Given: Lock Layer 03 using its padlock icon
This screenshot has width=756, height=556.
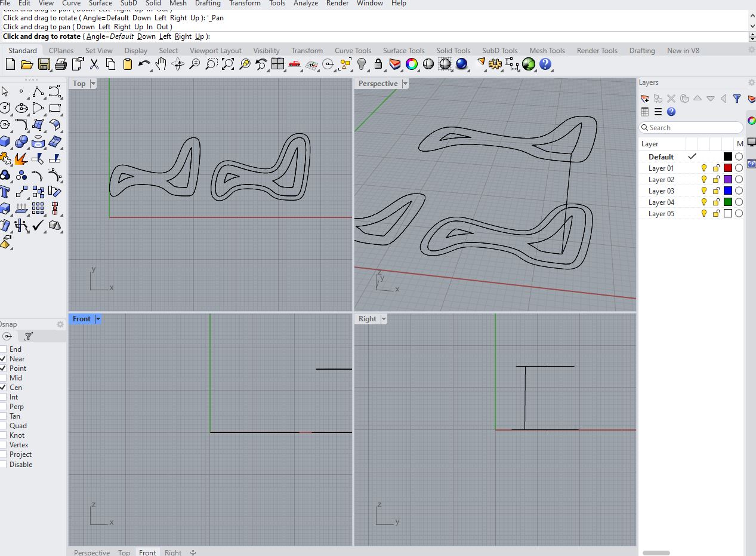Looking at the screenshot, I should pyautogui.click(x=716, y=191).
